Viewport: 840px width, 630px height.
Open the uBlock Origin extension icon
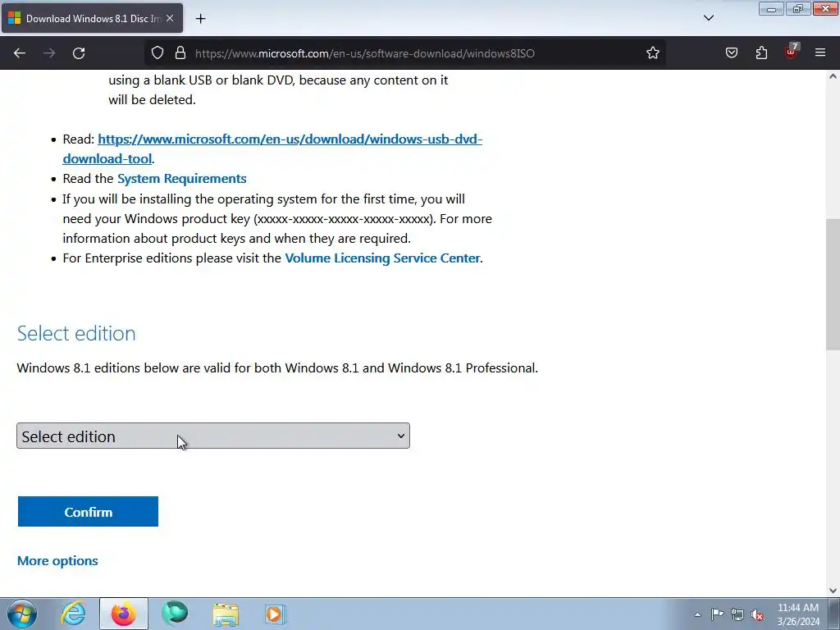click(x=792, y=52)
